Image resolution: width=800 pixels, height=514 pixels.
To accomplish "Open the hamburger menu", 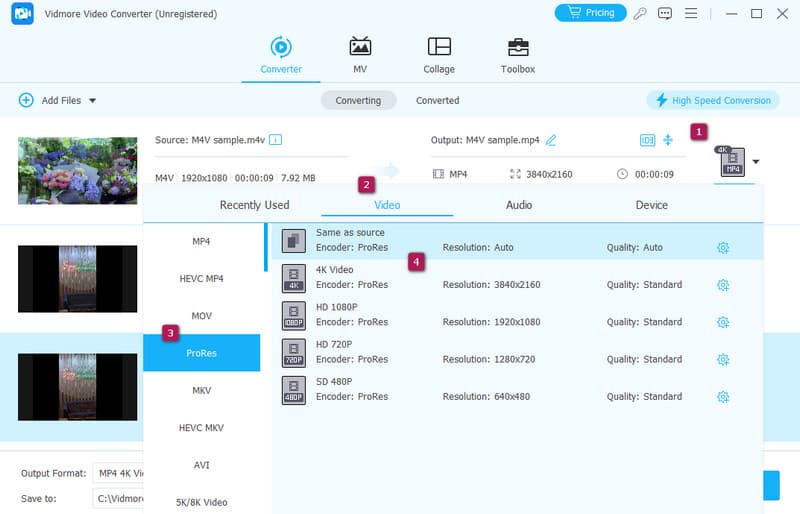I will click(692, 13).
